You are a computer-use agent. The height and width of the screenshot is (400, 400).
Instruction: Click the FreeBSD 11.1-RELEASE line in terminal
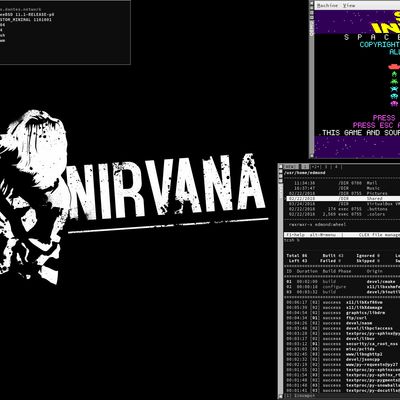coord(27,15)
